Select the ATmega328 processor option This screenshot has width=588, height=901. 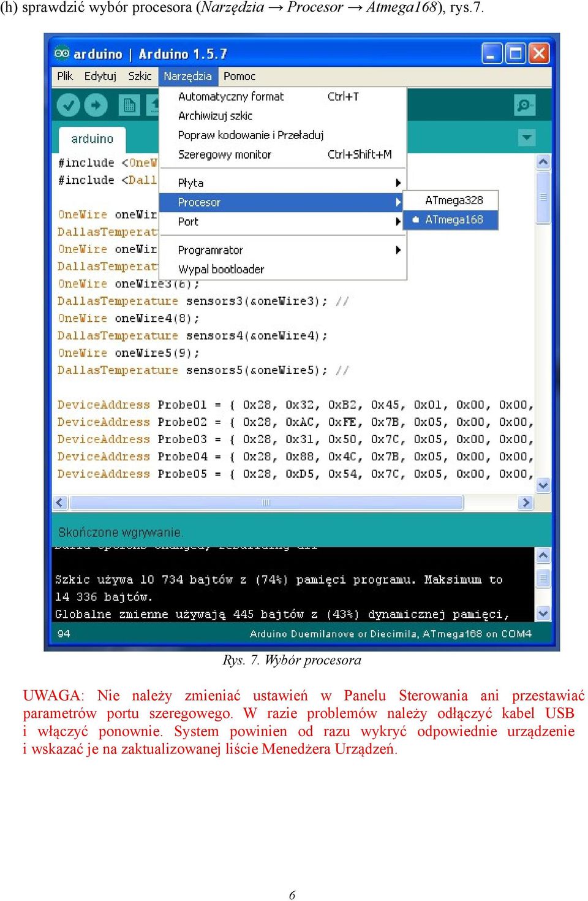[451, 200]
